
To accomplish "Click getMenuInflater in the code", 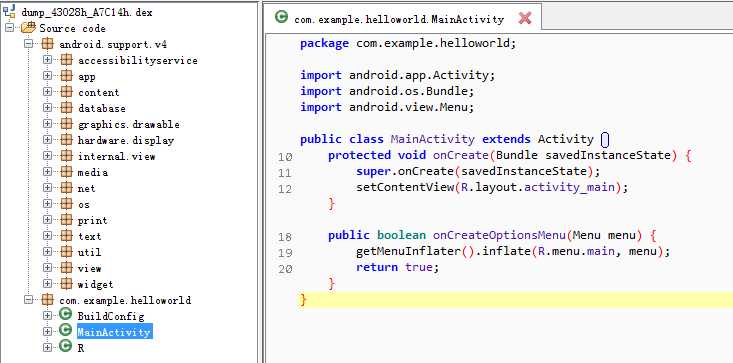I will 409,251.
